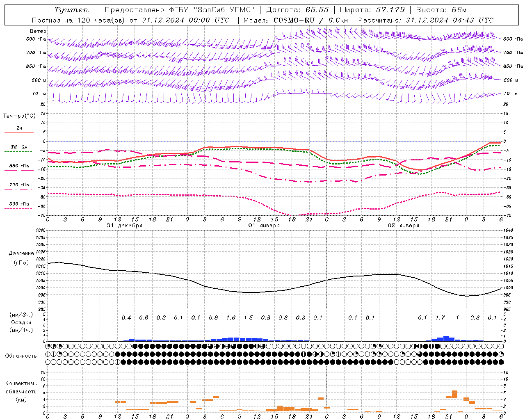Select the 0.2 precipitation value

161,318
